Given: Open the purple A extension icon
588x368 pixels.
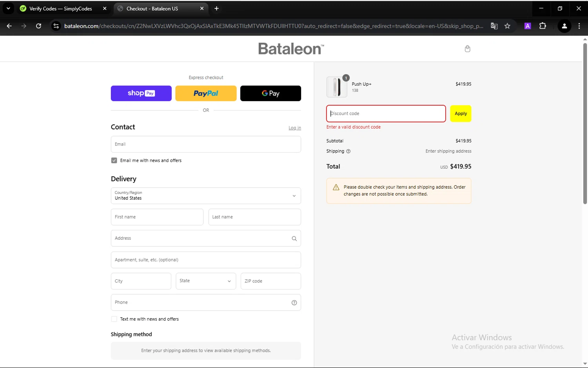Looking at the screenshot, I should coord(528,26).
